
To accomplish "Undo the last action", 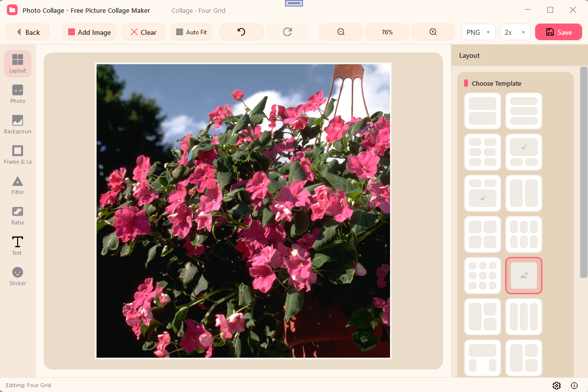I will click(x=242, y=32).
